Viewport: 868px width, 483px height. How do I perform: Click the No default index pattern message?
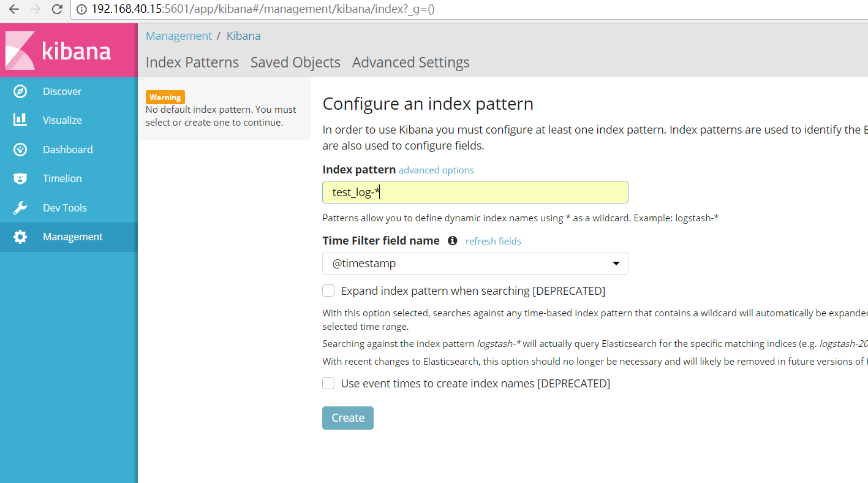coord(221,116)
